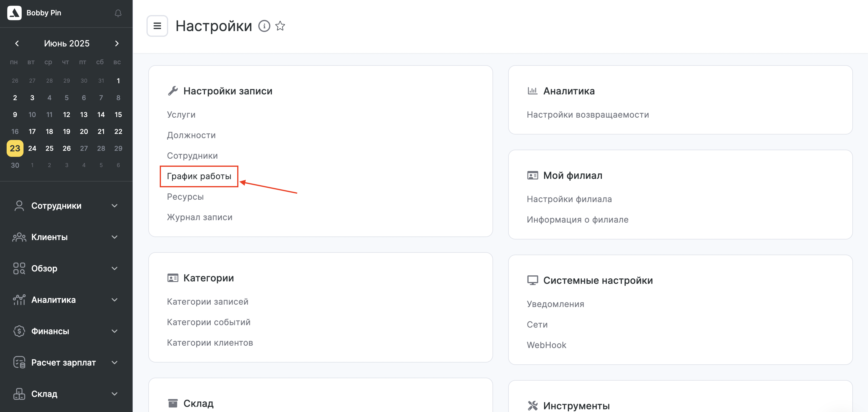Click archive box icon beside Склад card
868x412 pixels.
point(173,403)
